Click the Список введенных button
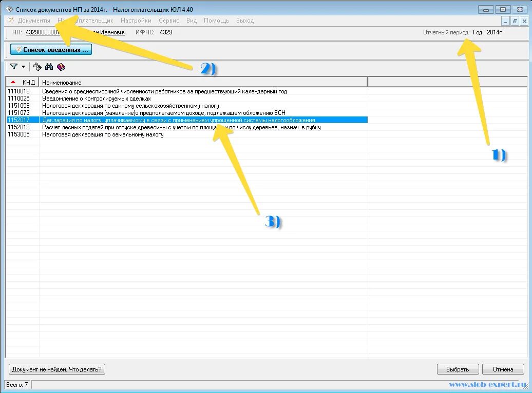This screenshot has height=393, width=532. point(51,49)
